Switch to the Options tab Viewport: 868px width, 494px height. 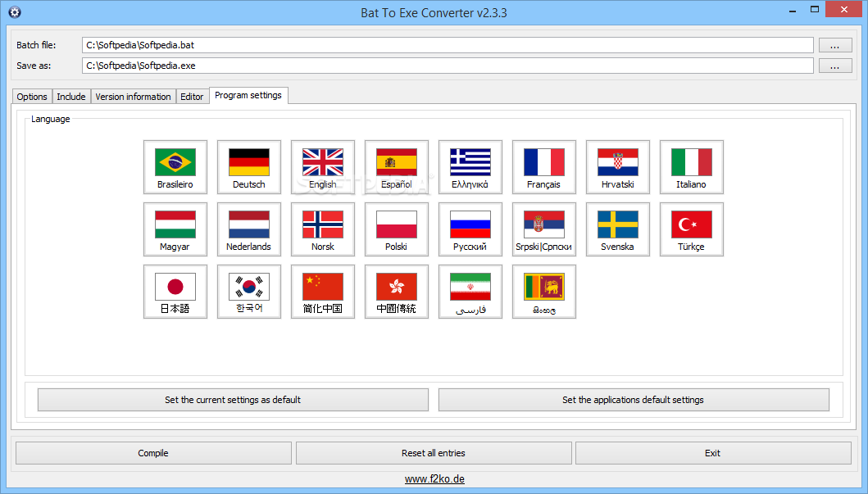[x=32, y=96]
